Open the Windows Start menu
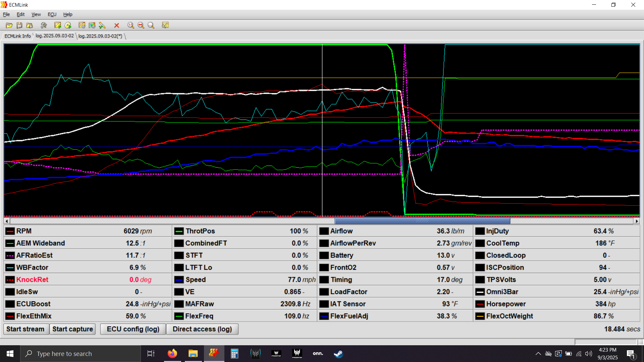 (x=10, y=354)
